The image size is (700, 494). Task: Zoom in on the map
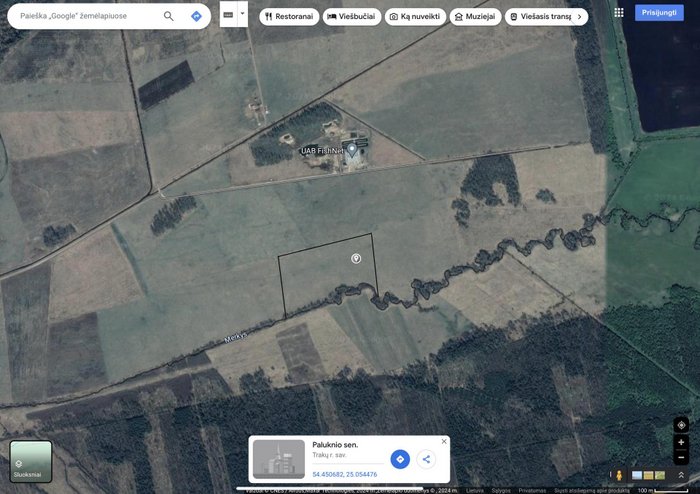(681, 442)
